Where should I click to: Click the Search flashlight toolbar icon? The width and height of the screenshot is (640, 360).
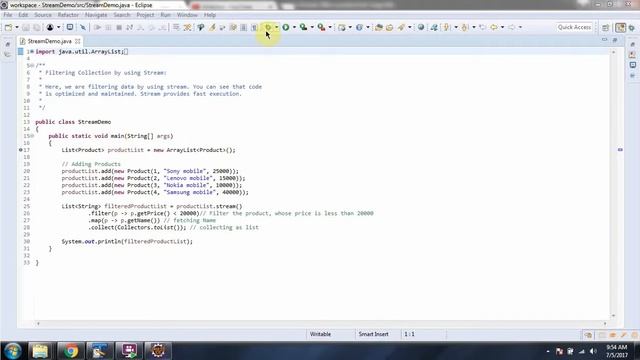tap(401, 27)
